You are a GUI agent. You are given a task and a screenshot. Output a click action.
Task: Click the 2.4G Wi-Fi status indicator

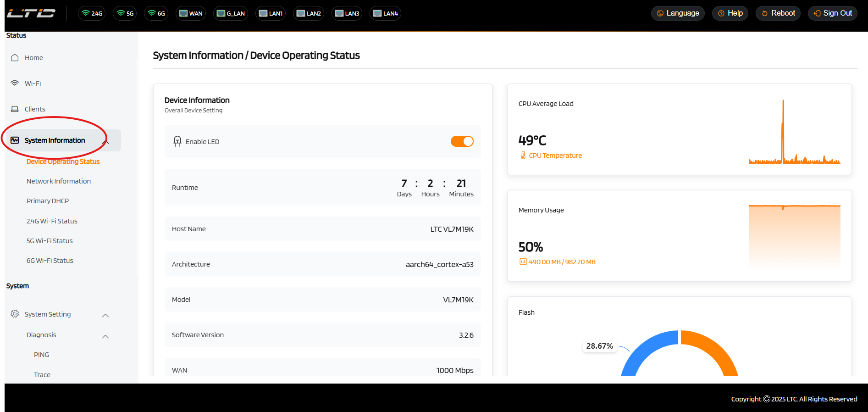click(x=92, y=13)
